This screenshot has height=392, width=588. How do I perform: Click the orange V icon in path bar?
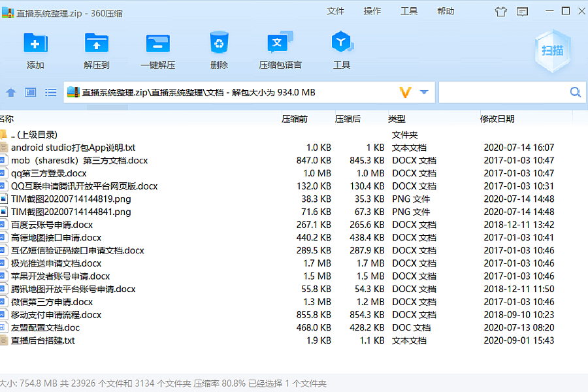click(405, 92)
